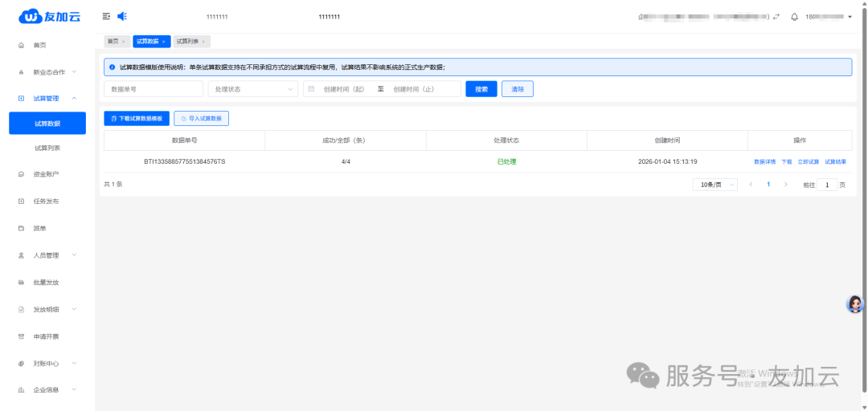Click the 友加云 logo
Viewport: 868px width, 411px height.
click(50, 17)
